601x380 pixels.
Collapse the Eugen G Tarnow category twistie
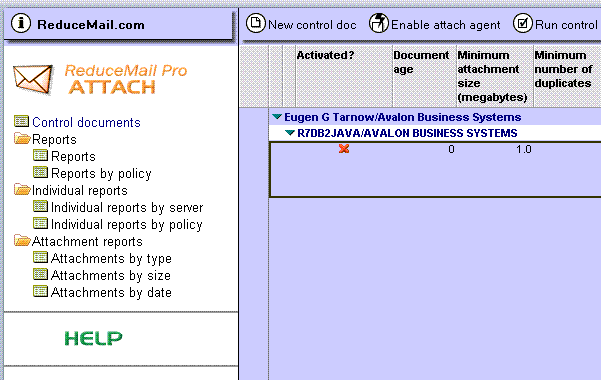click(277, 117)
